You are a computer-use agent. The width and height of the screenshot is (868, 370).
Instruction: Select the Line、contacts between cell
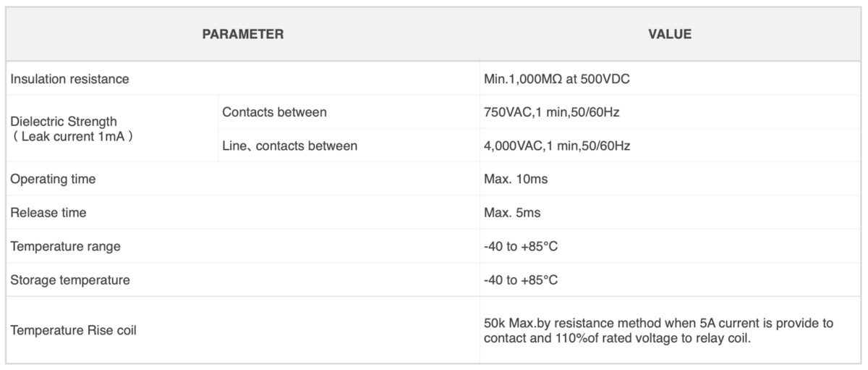tap(289, 146)
